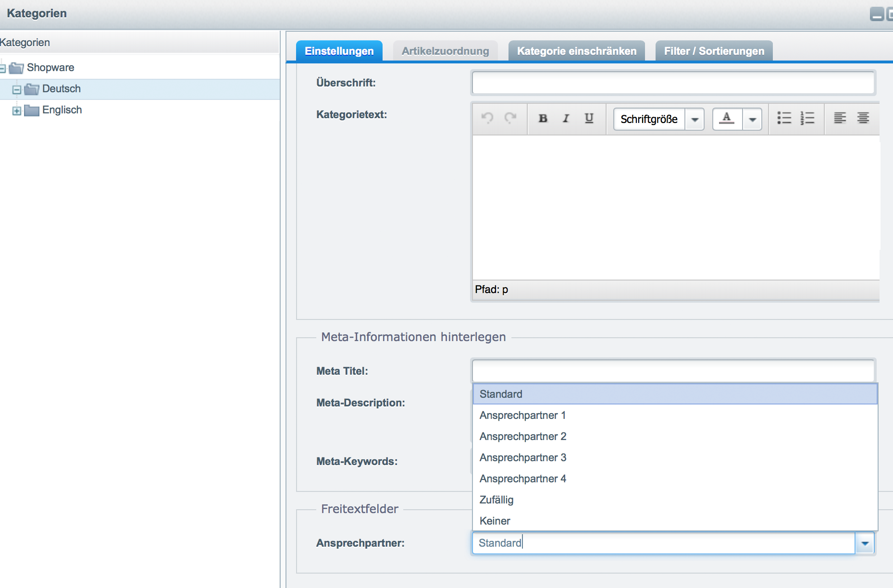Image resolution: width=893 pixels, height=588 pixels.
Task: Switch to the Einstellungen tab
Action: tap(339, 51)
